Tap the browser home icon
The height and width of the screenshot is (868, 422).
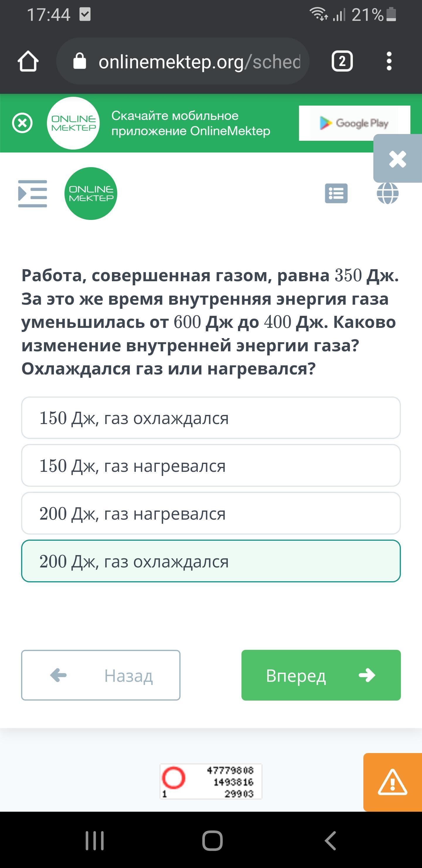(28, 61)
